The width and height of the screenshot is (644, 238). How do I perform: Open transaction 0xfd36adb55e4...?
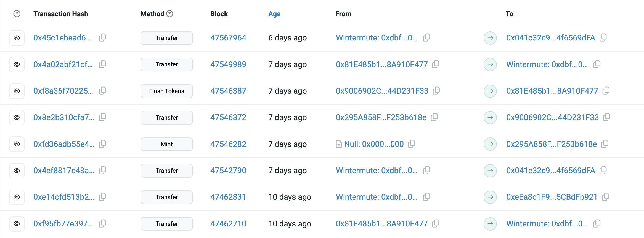pos(63,144)
